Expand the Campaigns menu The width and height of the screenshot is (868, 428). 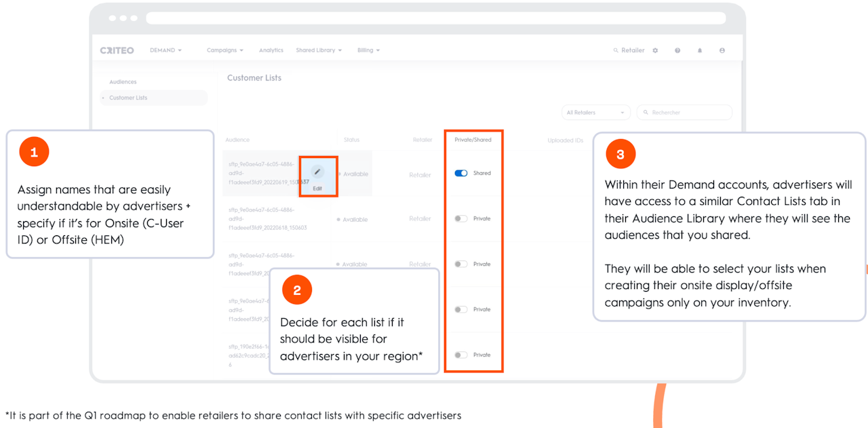pos(224,50)
